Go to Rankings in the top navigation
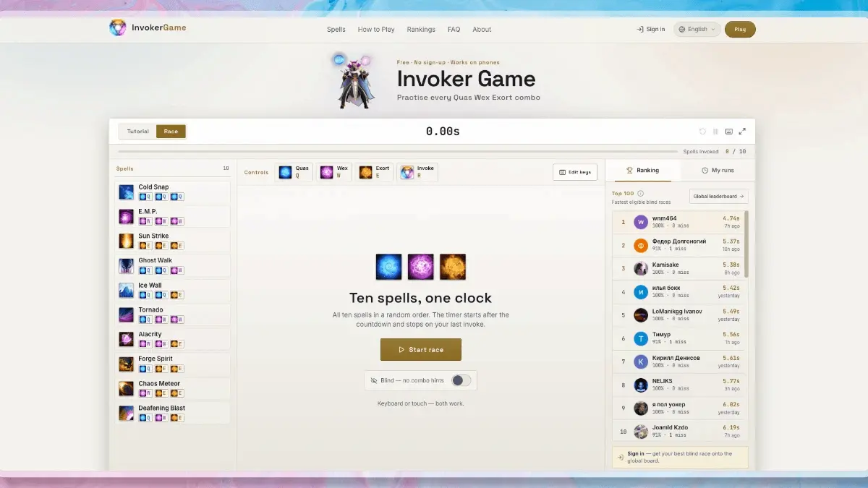 421,30
